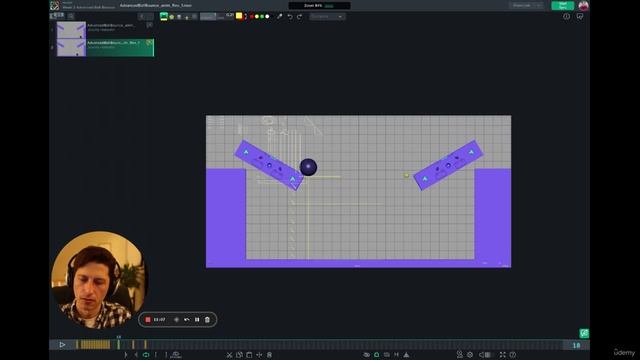Viewport: 640px width, 360px height.
Task: Click the green active drawing tool icon
Action: (x=164, y=16)
